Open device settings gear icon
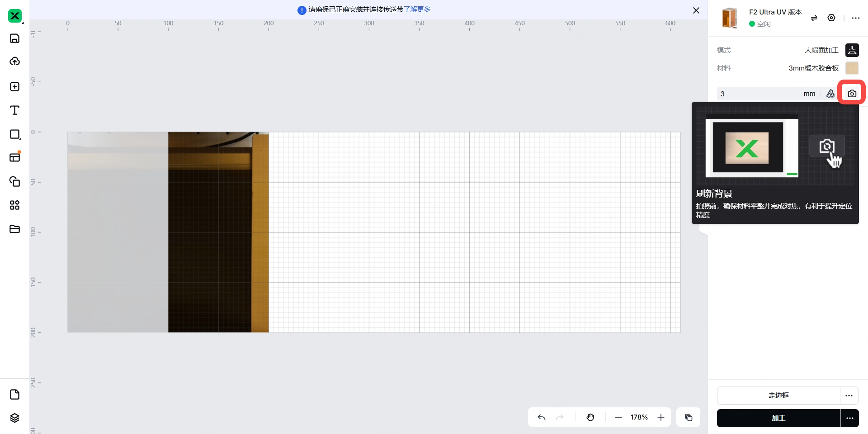 [831, 18]
